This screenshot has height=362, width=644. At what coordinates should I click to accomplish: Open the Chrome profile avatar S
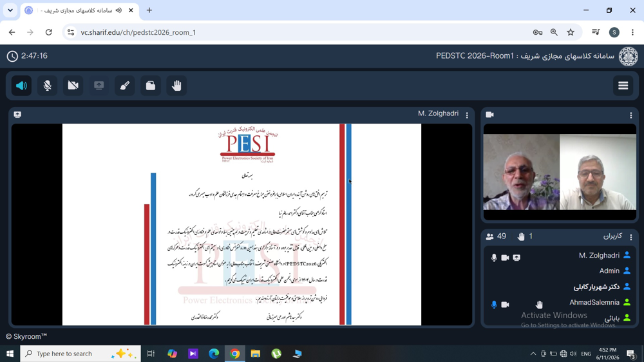(614, 32)
